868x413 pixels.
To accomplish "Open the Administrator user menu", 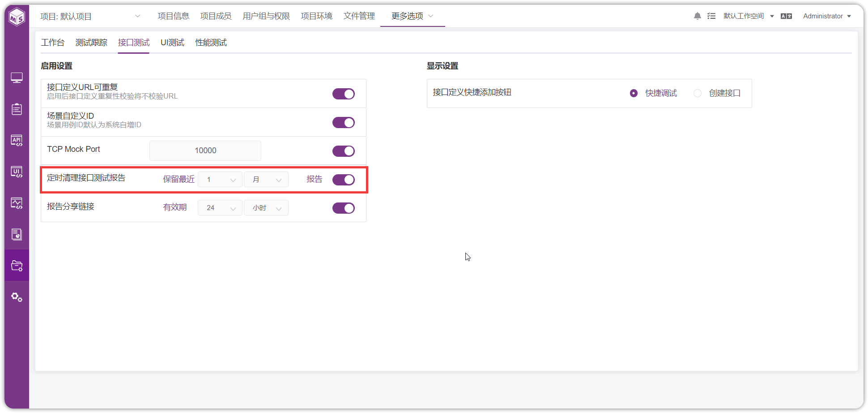I will point(827,16).
